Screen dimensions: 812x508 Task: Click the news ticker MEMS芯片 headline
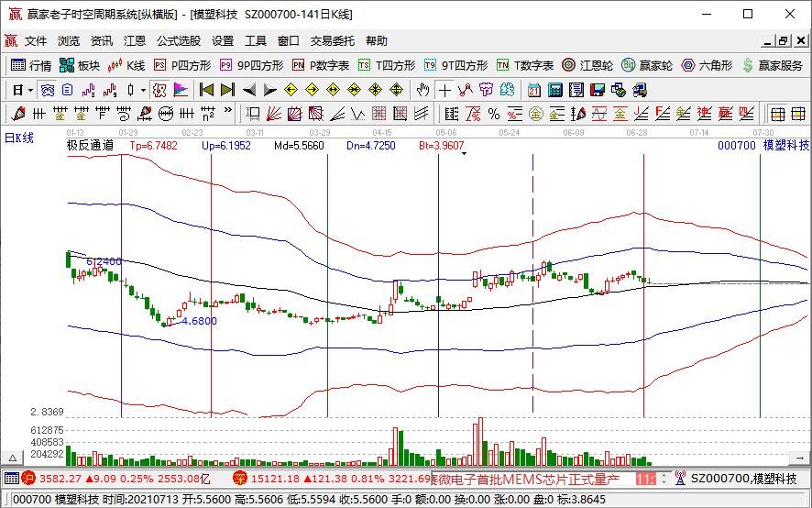point(524,479)
